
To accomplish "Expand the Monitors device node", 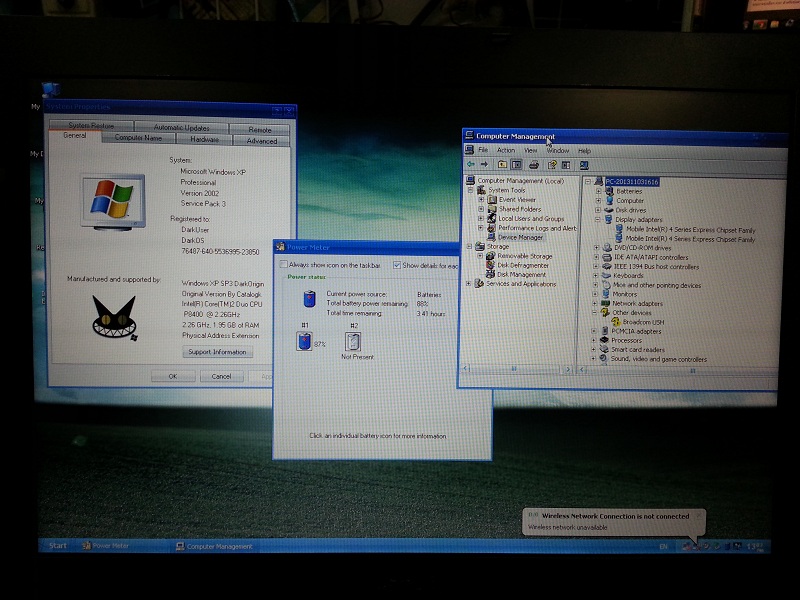I will tap(595, 294).
